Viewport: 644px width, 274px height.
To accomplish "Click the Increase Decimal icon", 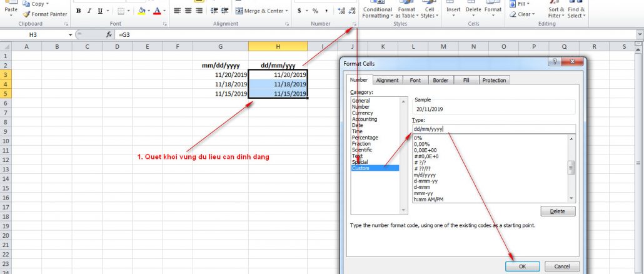I will (x=341, y=11).
